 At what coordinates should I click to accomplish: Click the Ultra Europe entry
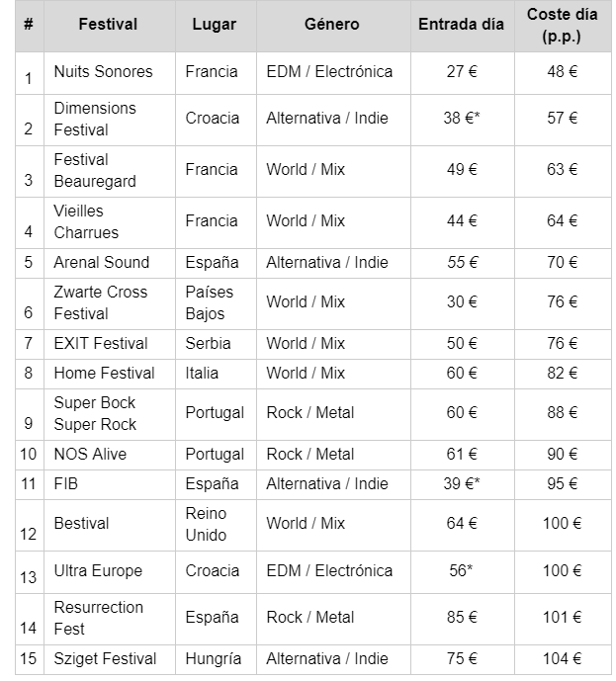tap(98, 570)
